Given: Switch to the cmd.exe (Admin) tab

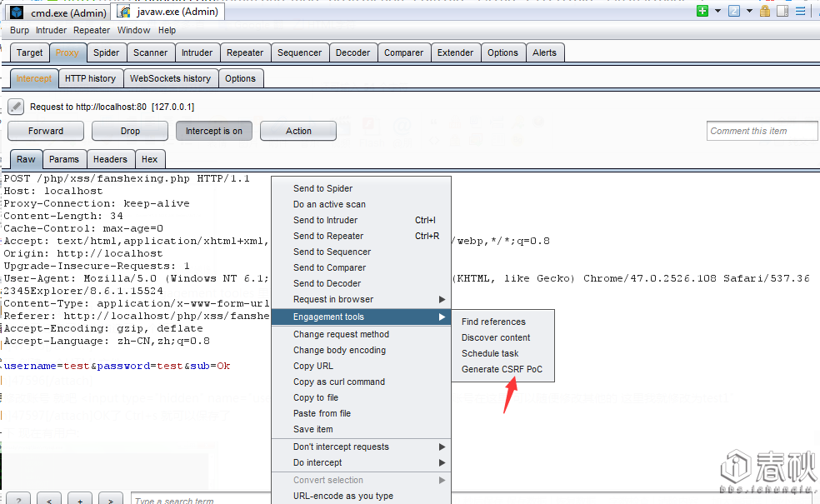Looking at the screenshot, I should point(58,12).
